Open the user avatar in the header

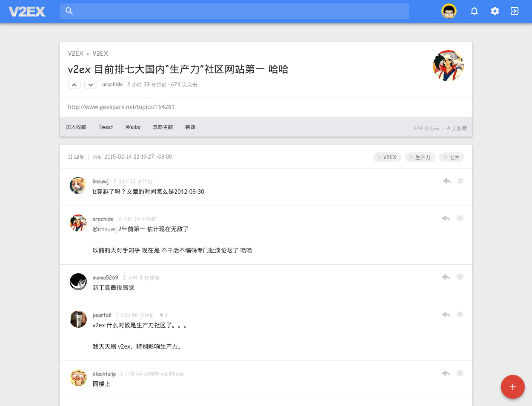pyautogui.click(x=449, y=11)
